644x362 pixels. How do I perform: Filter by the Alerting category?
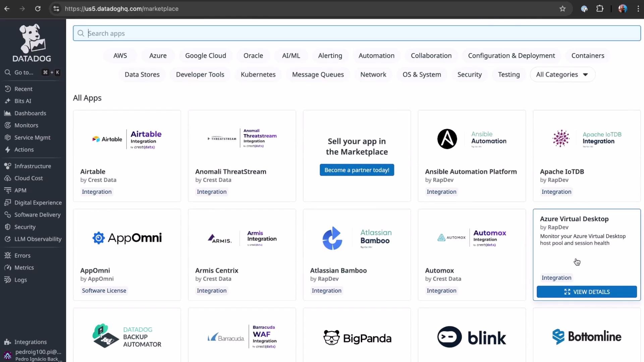(330, 56)
